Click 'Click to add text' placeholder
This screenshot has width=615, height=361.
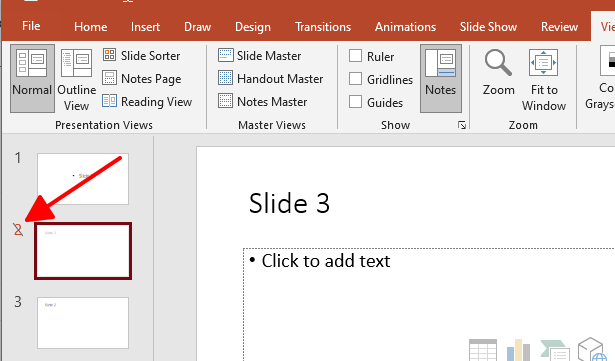(326, 261)
